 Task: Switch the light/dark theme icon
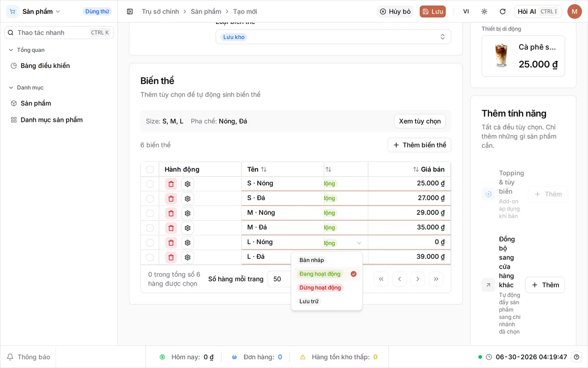[x=484, y=11]
